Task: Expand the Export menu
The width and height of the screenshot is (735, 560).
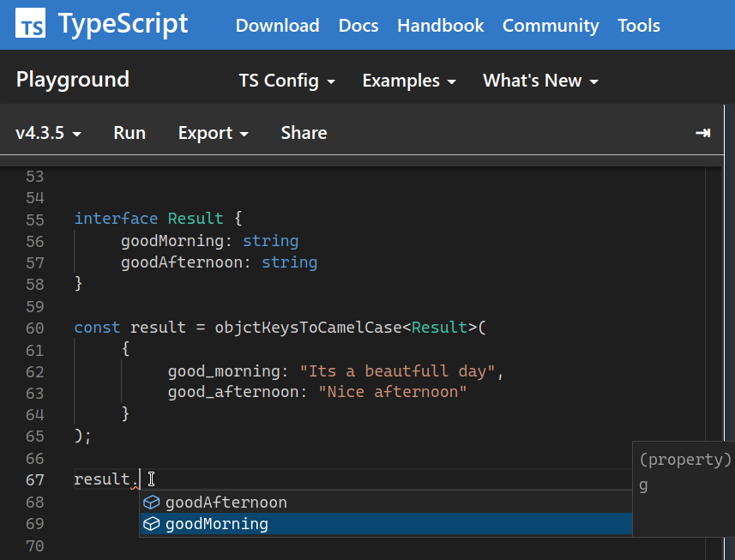Action: tap(213, 133)
